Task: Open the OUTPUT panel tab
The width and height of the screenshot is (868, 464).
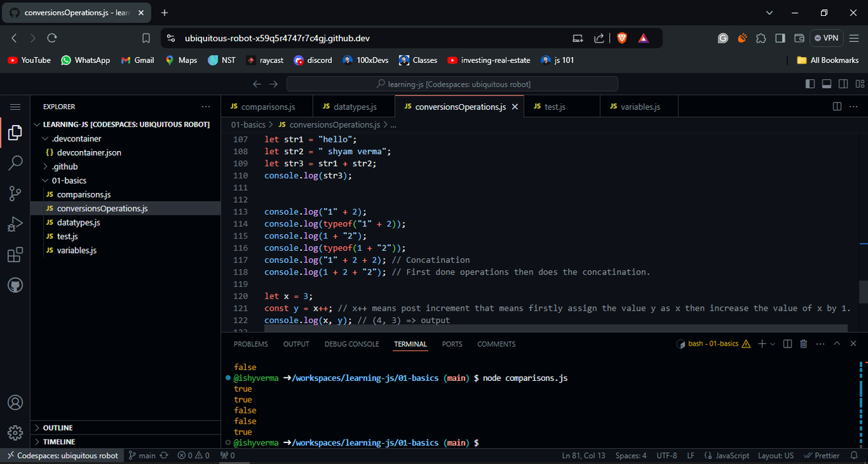Action: [296, 344]
